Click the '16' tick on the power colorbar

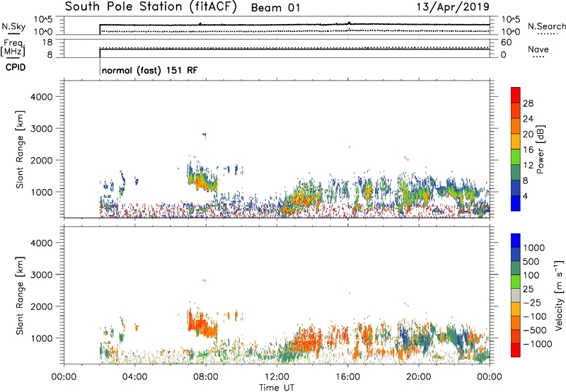click(528, 150)
